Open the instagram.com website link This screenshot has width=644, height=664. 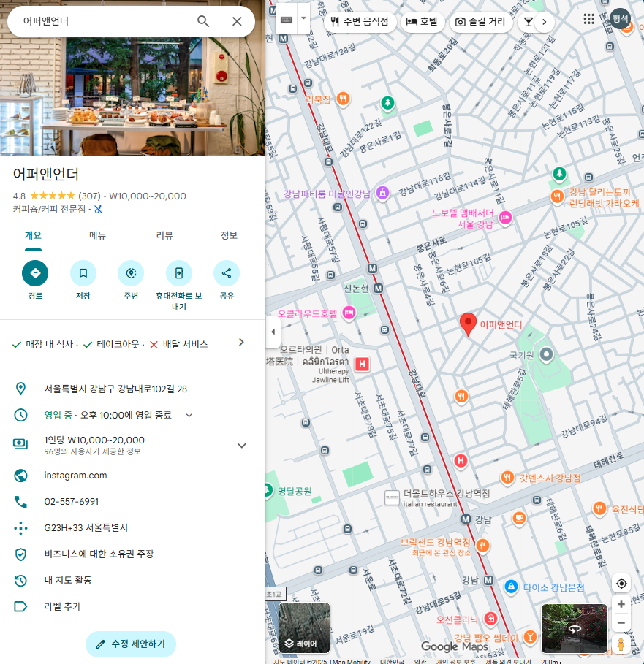[75, 475]
